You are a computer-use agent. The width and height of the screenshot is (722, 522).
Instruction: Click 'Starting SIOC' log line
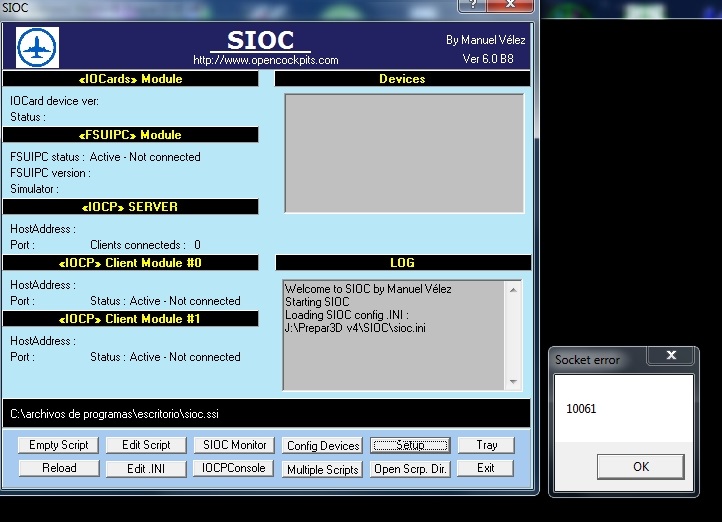point(317,302)
